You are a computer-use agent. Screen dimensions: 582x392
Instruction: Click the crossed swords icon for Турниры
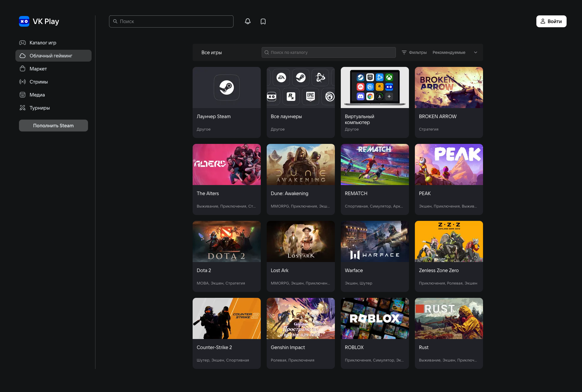coord(23,108)
